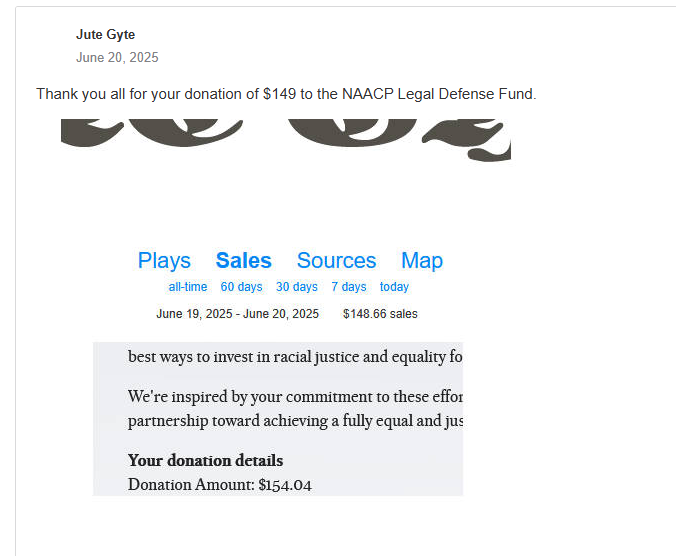Open the Plays stats tab
This screenshot has height=556, width=676.
164,261
